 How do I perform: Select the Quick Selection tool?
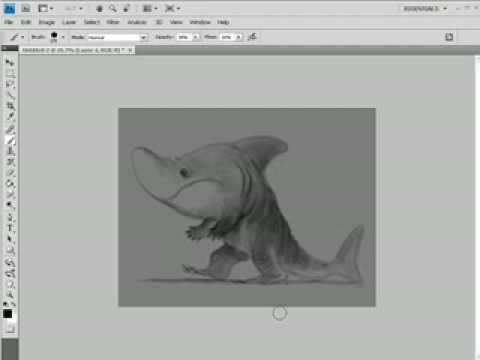coord(10,95)
